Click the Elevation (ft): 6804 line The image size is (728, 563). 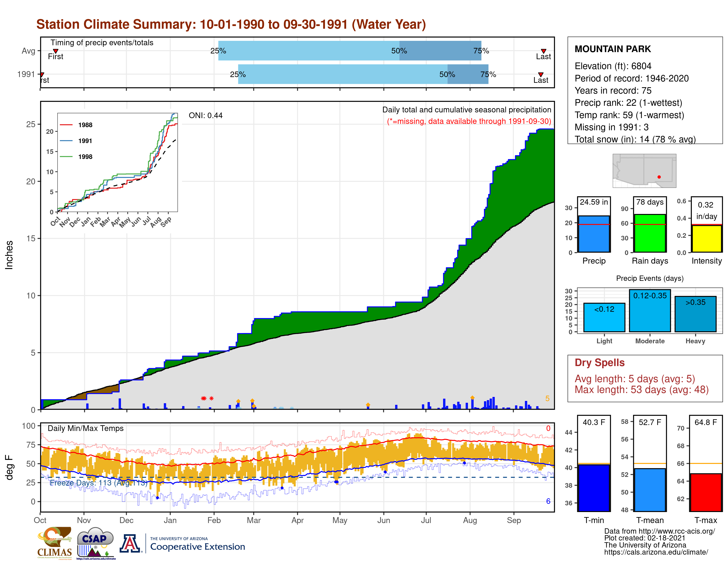pos(613,66)
